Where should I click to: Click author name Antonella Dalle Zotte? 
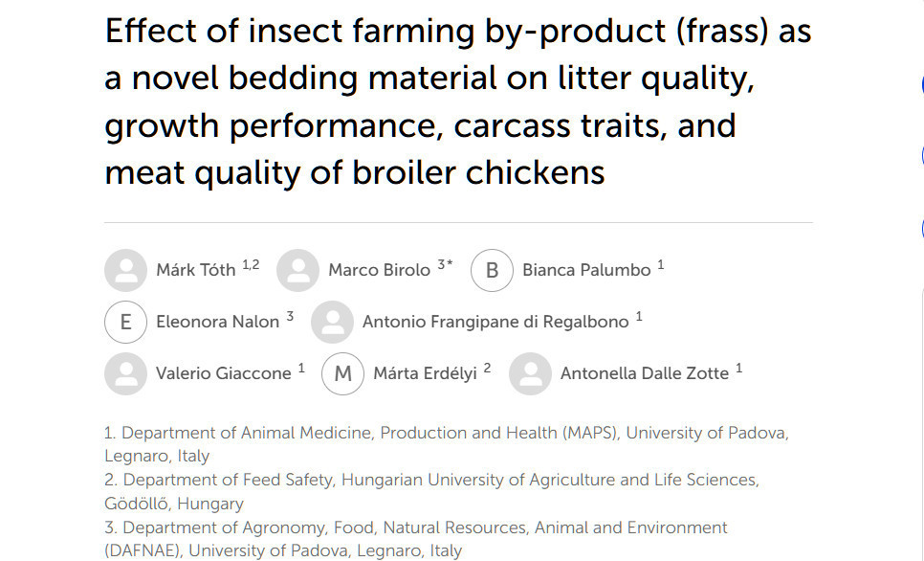(645, 373)
